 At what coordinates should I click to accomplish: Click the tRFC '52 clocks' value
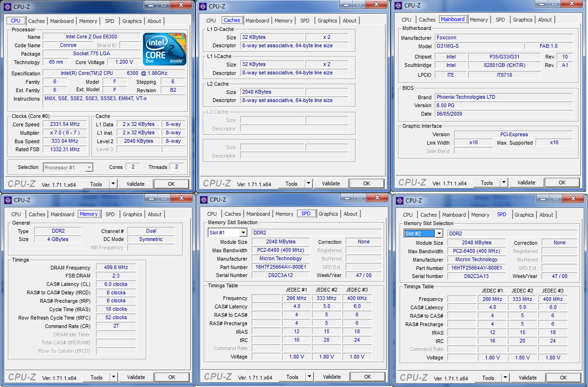116,318
